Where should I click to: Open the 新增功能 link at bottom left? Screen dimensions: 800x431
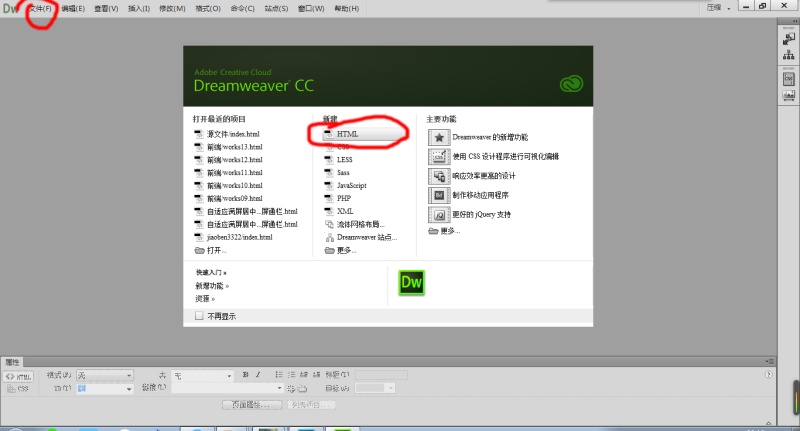pyautogui.click(x=212, y=286)
